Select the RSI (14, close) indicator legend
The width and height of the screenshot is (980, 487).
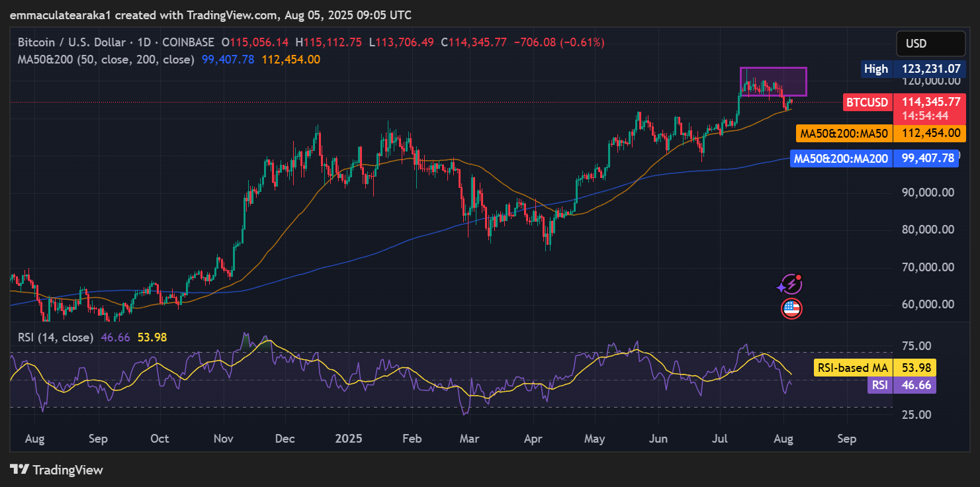pyautogui.click(x=56, y=337)
